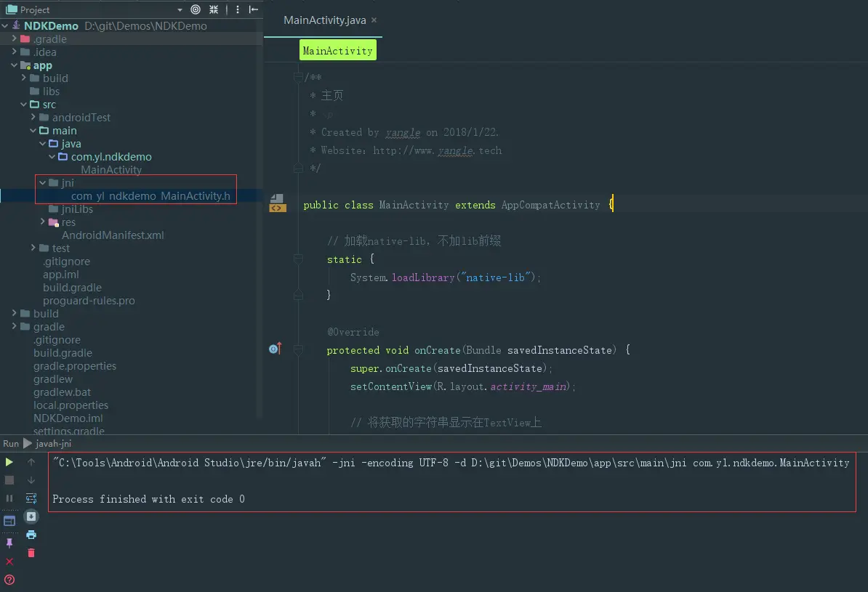Click the related XML file gutter icon

278,203
